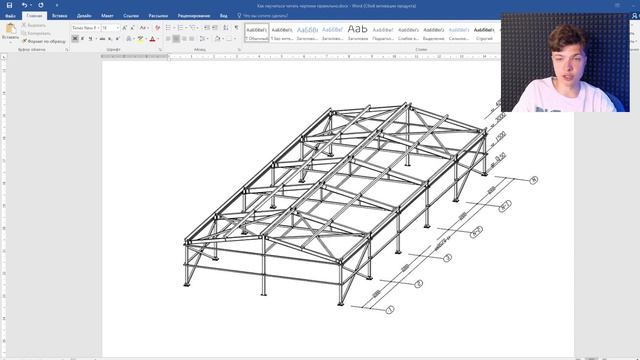
Task: Click the Undo arrow icon
Action: coord(24,5)
